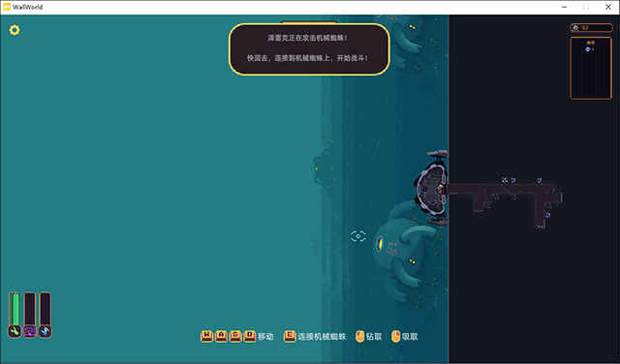
Task: Click the left-mouse drill hint icon
Action: click(x=359, y=336)
